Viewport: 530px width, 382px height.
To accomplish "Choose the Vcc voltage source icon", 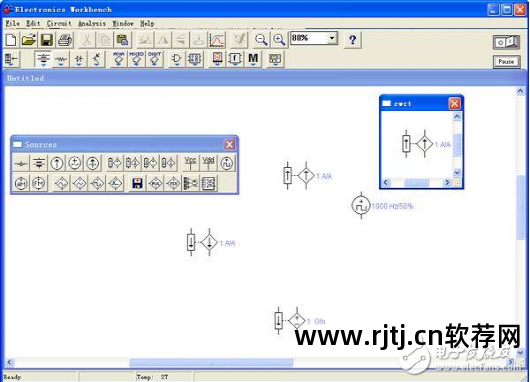I will point(190,163).
